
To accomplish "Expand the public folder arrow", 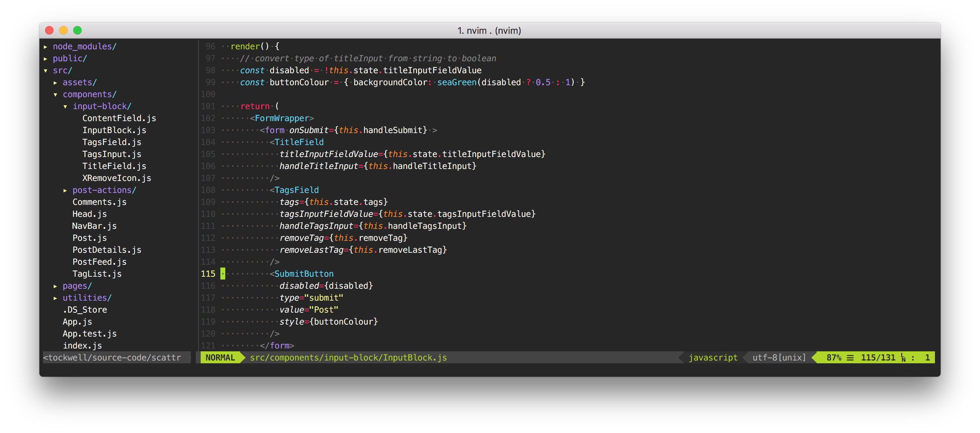I will [x=46, y=58].
